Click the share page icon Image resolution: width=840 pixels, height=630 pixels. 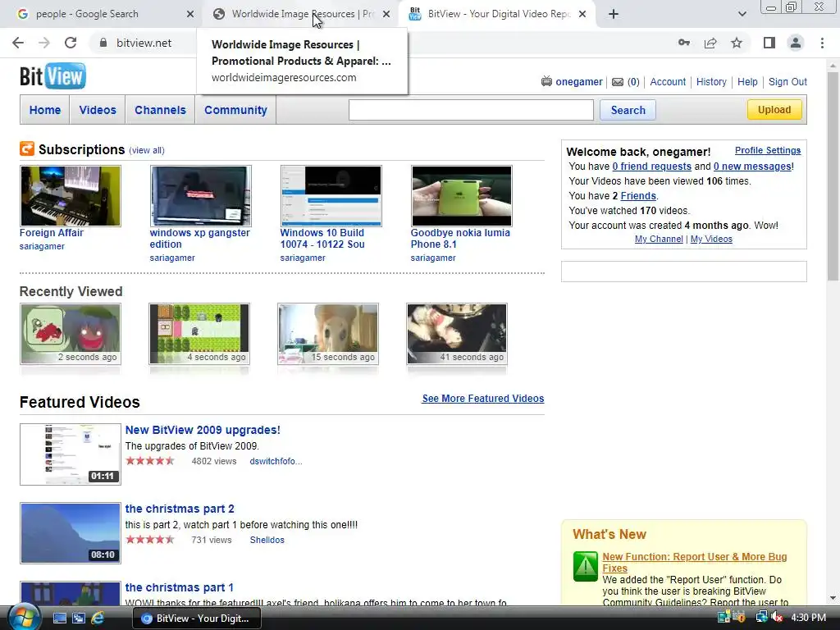tap(710, 43)
